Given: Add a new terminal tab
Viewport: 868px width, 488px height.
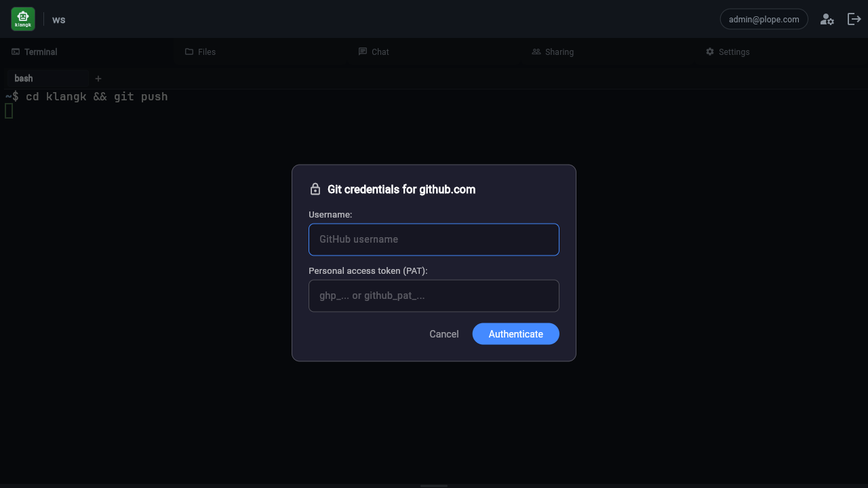Looking at the screenshot, I should click(x=98, y=79).
